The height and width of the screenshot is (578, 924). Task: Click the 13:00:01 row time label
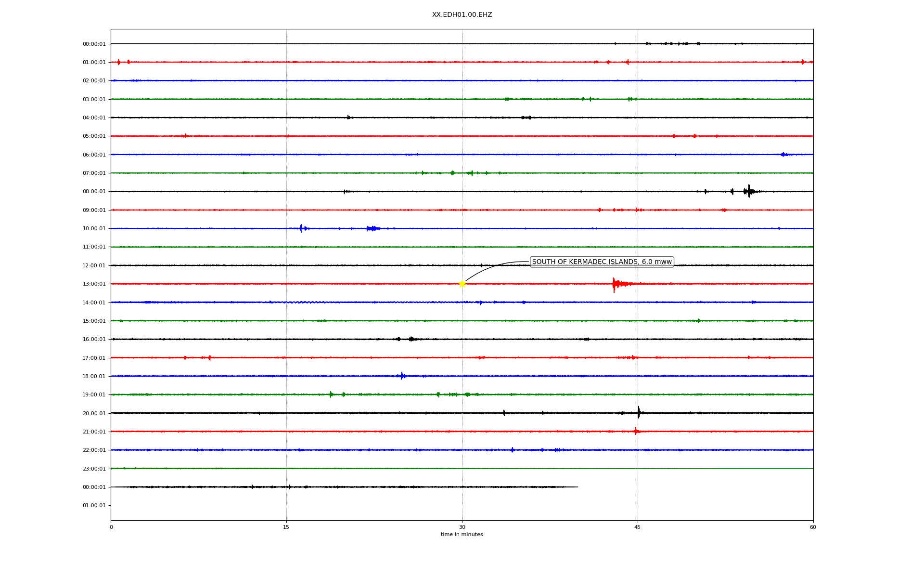coord(94,284)
